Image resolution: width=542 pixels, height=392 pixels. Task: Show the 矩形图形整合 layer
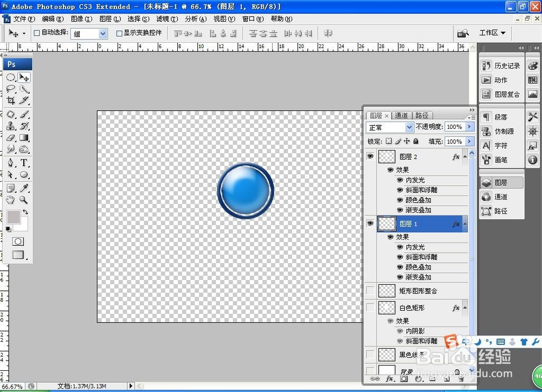370,291
